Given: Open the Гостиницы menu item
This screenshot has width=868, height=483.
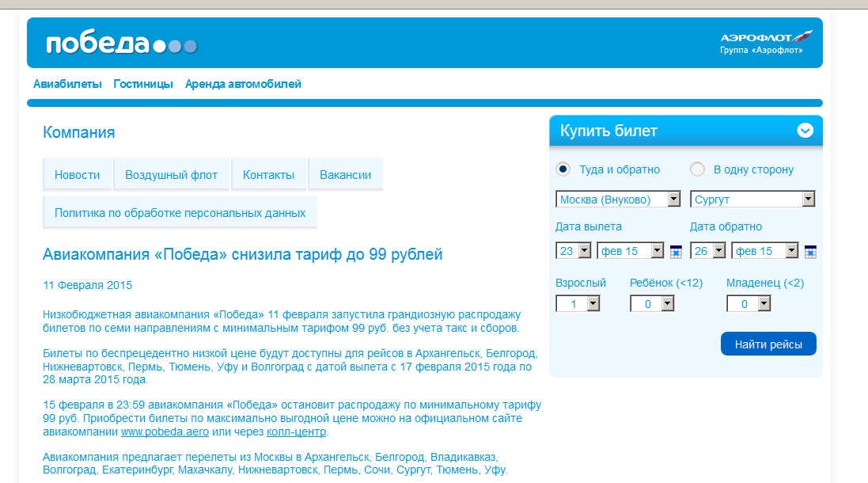Looking at the screenshot, I should (143, 84).
